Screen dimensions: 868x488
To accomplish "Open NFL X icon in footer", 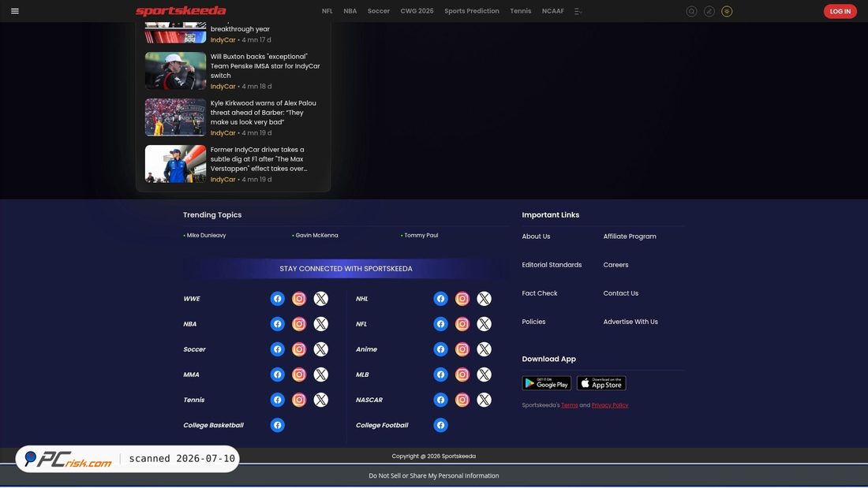I will coord(485,324).
